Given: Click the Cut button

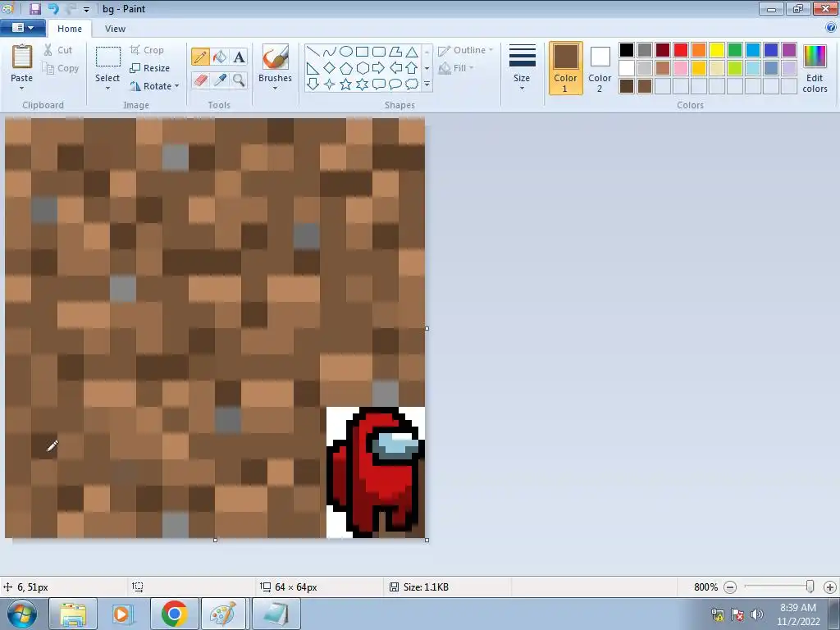Looking at the screenshot, I should 58,50.
